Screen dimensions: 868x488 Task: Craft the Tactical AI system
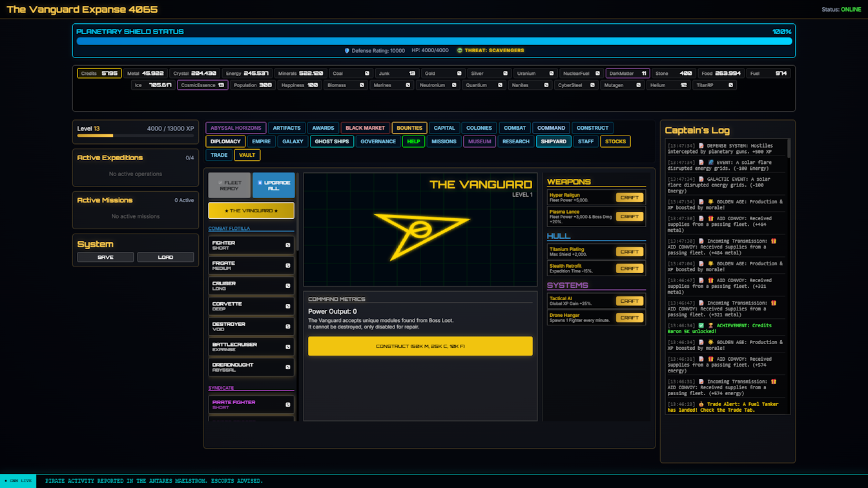(630, 301)
